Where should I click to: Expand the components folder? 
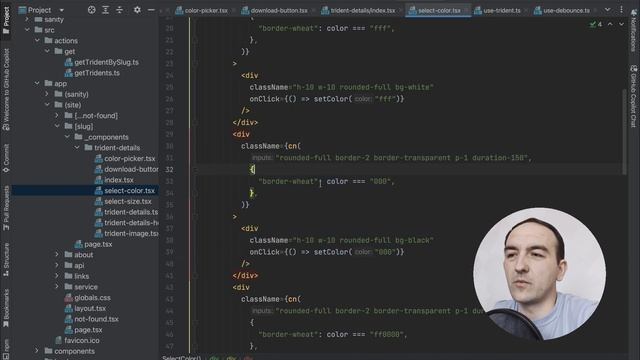coord(37,351)
